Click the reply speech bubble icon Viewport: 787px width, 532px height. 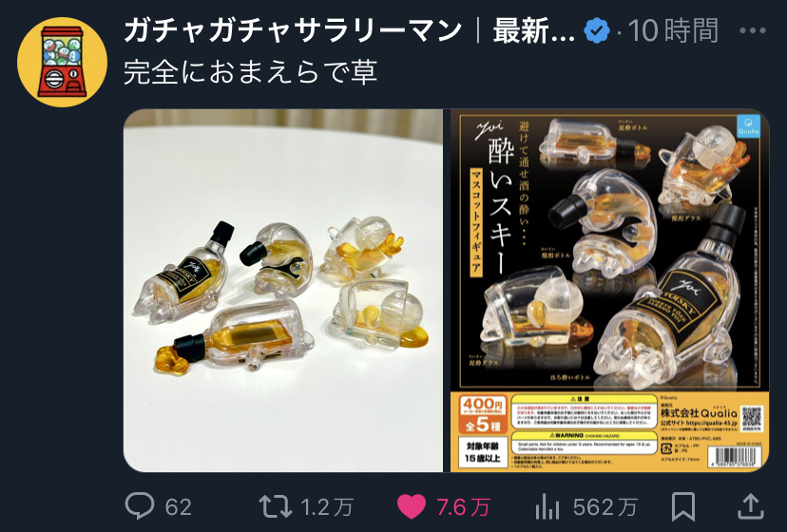click(140, 506)
